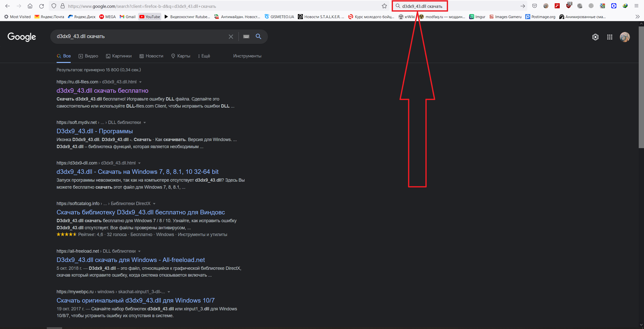This screenshot has width=644, height=329.
Task: Click the Google logo
Action: click(22, 37)
